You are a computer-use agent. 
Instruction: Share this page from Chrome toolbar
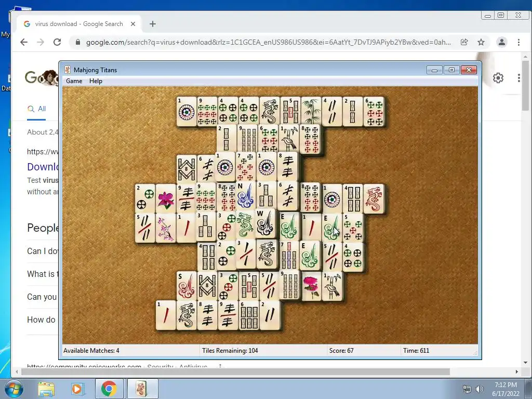tap(464, 42)
